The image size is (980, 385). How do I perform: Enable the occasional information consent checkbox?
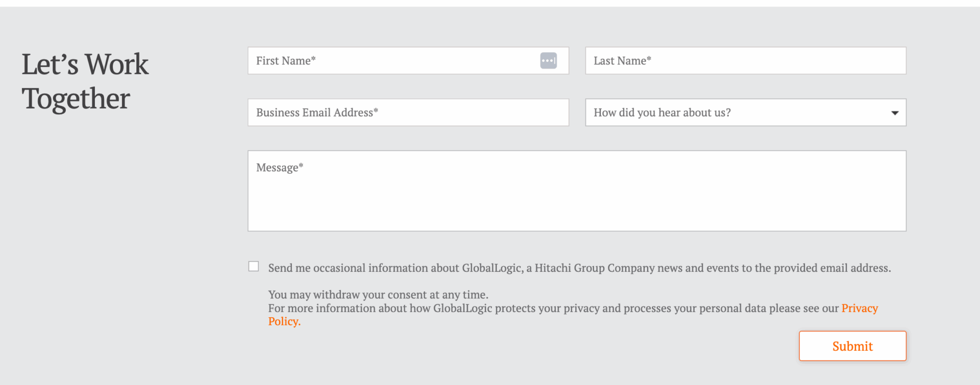point(254,266)
